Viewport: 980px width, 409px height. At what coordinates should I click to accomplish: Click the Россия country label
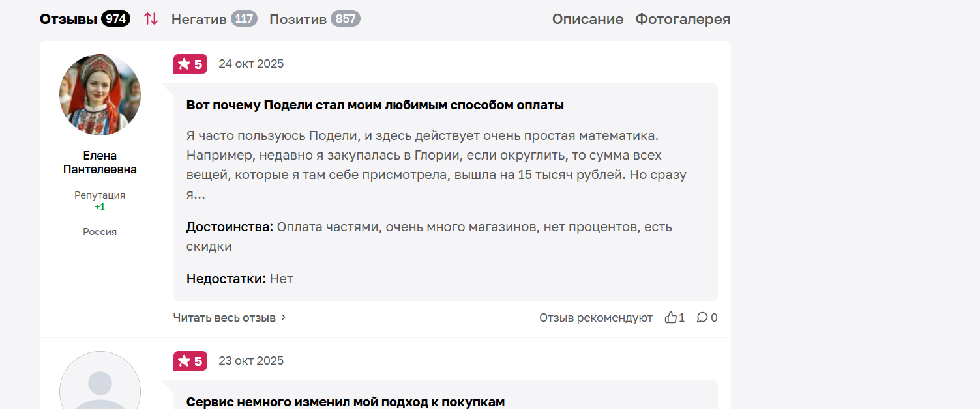(100, 232)
